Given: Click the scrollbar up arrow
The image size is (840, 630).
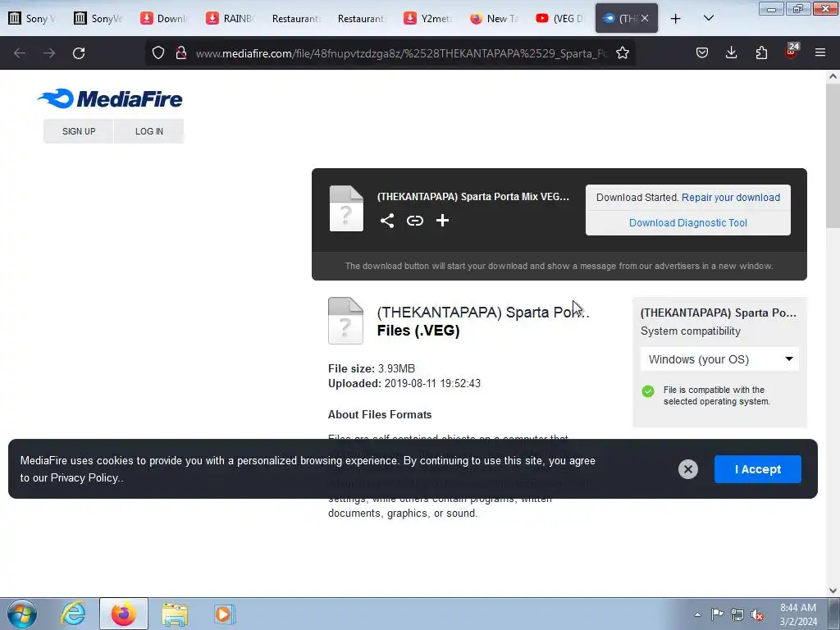Looking at the screenshot, I should pos(833,76).
